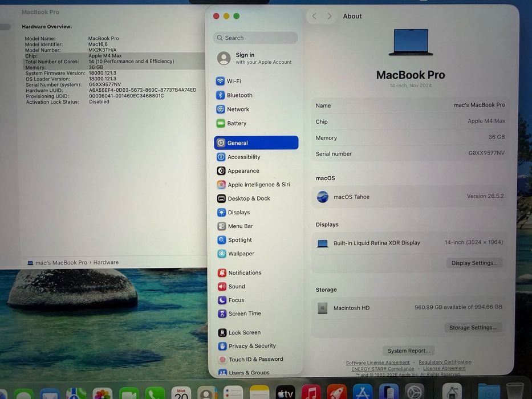Open Calendar from the Dock
532x399 pixels.
tap(181, 393)
